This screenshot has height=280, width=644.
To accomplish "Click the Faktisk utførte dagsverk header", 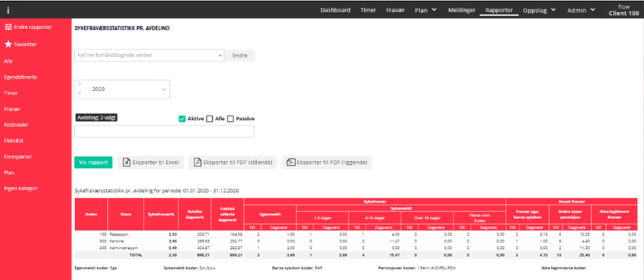I will pyautogui.click(x=227, y=214).
